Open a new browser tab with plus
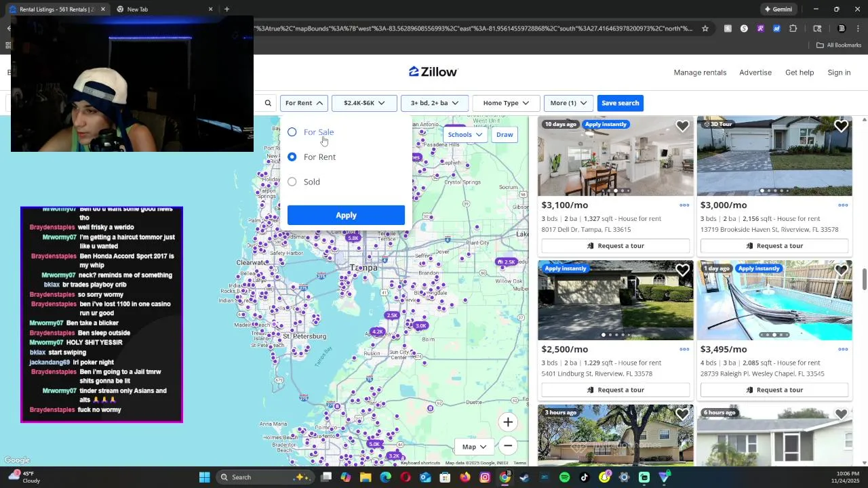The width and height of the screenshot is (868, 488). pyautogui.click(x=226, y=9)
